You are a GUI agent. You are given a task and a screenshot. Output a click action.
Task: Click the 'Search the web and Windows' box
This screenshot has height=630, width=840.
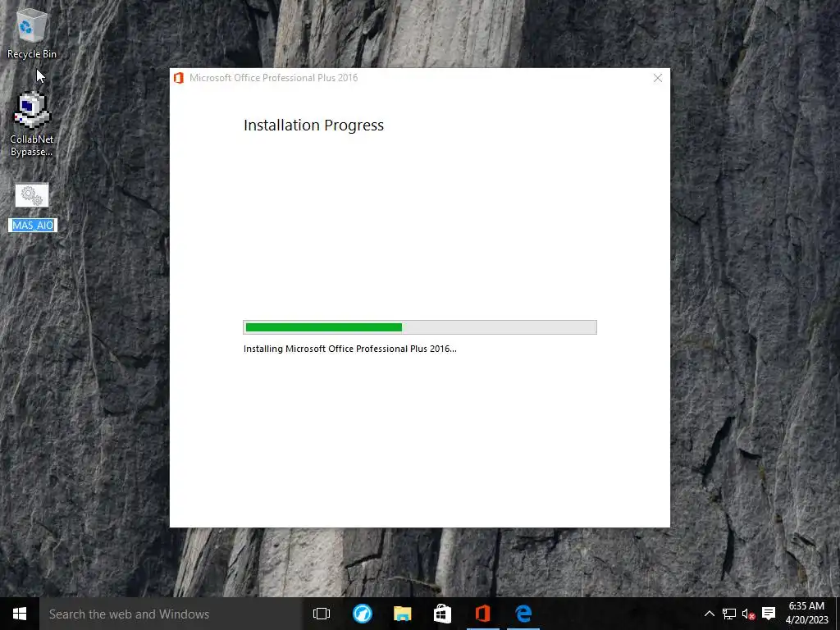[171, 614]
